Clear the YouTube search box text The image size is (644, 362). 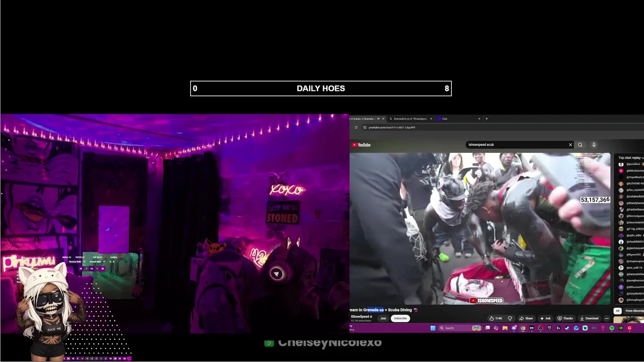pos(570,145)
